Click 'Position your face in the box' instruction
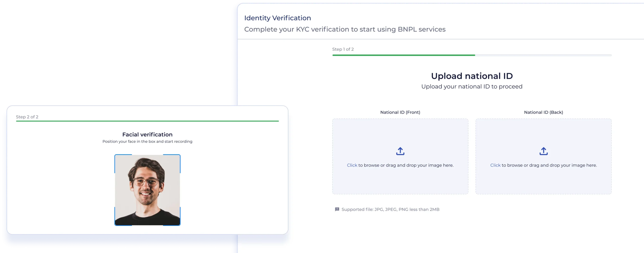The image size is (644, 253). 147,142
